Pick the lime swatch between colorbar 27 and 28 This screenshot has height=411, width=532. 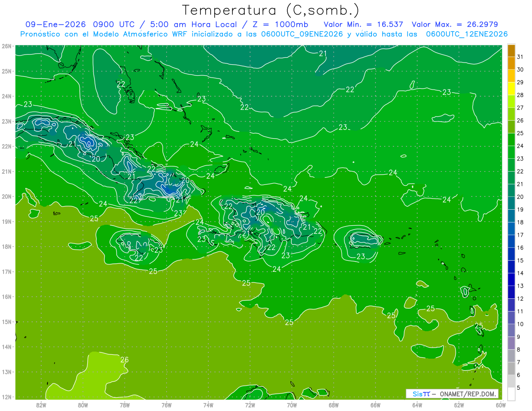(x=511, y=102)
